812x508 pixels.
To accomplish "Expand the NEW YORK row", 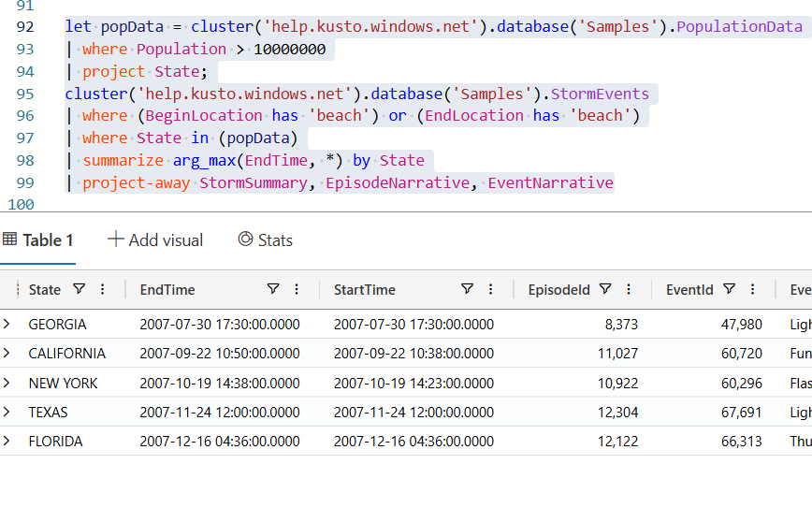I will pyautogui.click(x=7, y=383).
